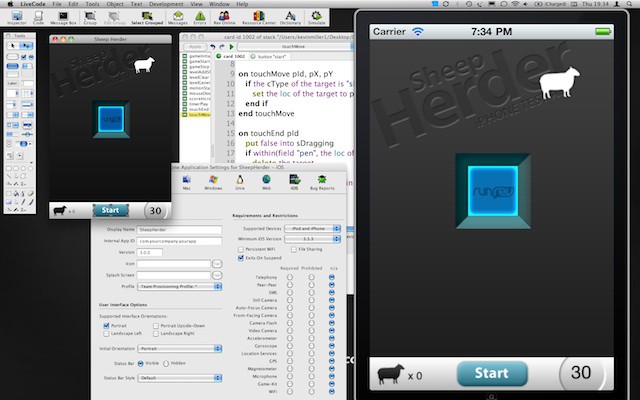Select the iOS platform icon in settings

click(x=294, y=181)
